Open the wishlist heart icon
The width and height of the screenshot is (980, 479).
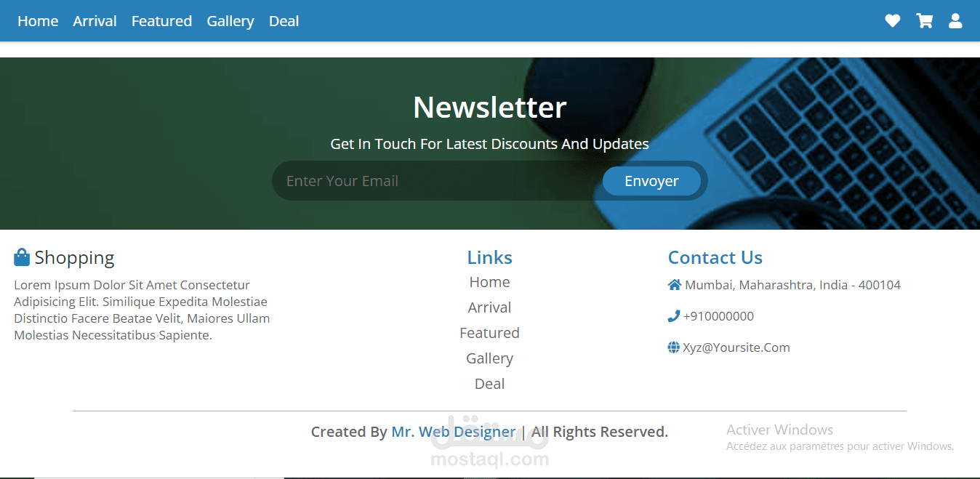pyautogui.click(x=892, y=21)
